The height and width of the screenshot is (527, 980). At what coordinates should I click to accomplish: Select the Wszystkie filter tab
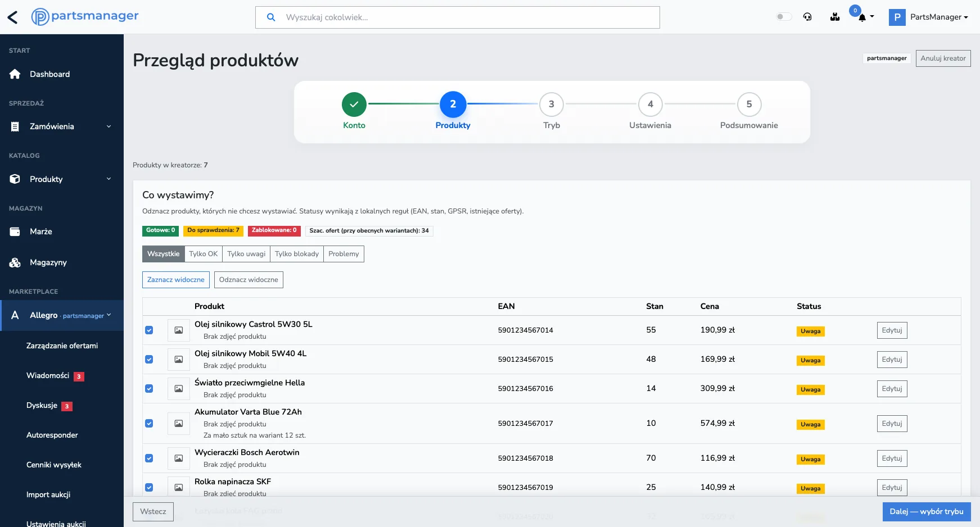164,254
